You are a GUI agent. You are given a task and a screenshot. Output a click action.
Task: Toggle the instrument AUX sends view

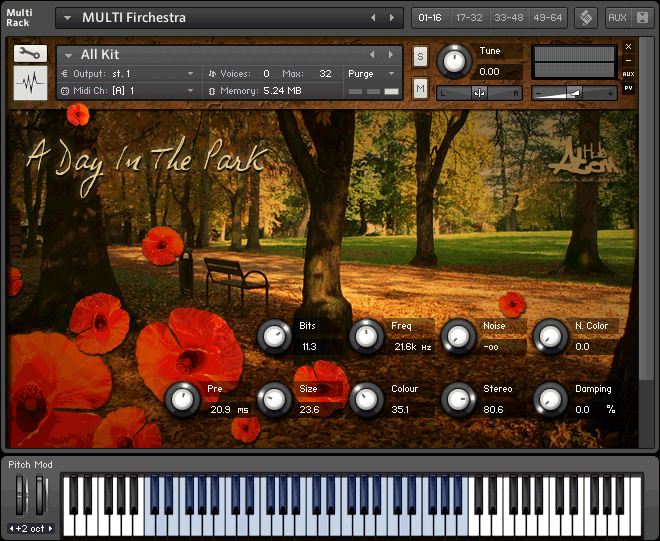click(x=628, y=74)
